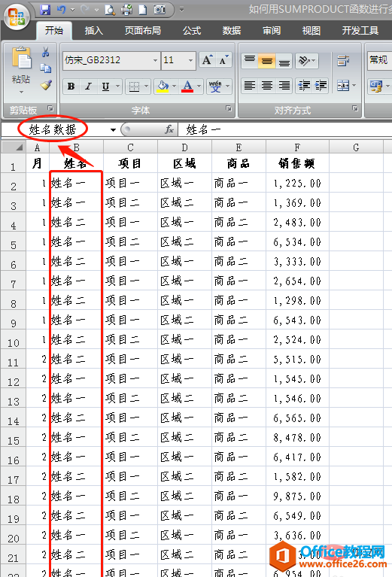Center cell text horizontally
Image resolution: width=392 pixels, height=577 pixels.
coord(267,86)
